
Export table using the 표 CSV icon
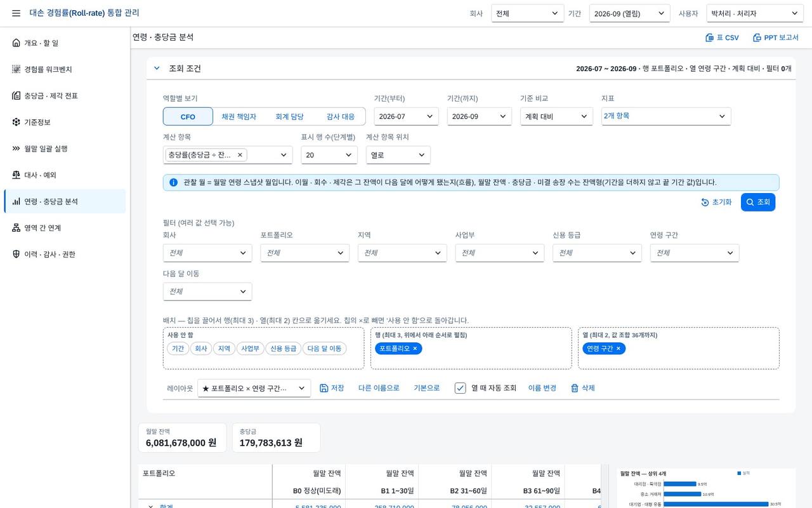pyautogui.click(x=710, y=37)
